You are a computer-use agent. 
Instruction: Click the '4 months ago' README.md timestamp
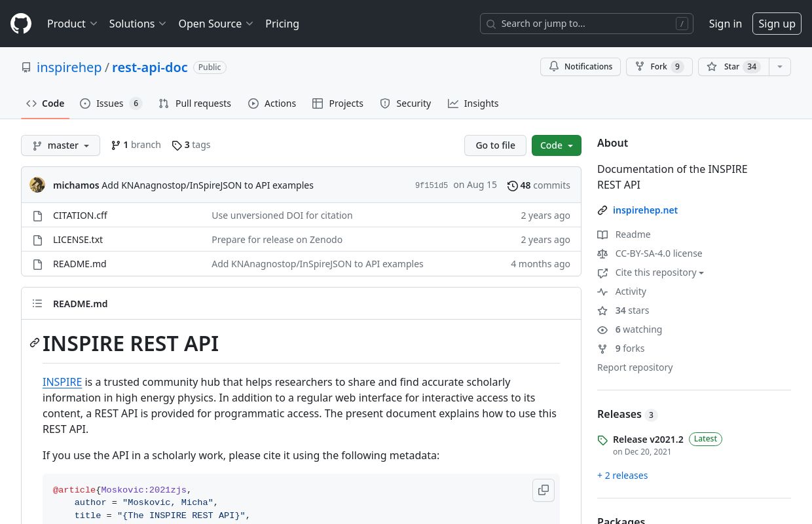click(540, 264)
